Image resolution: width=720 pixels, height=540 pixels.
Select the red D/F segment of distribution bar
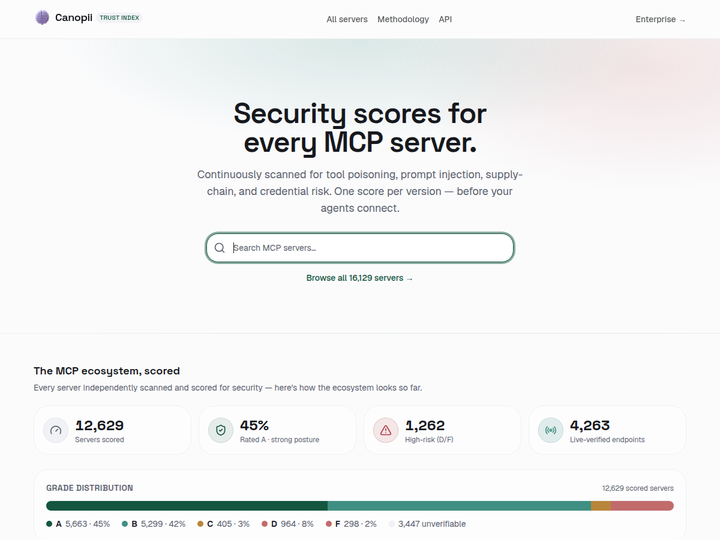pos(642,506)
